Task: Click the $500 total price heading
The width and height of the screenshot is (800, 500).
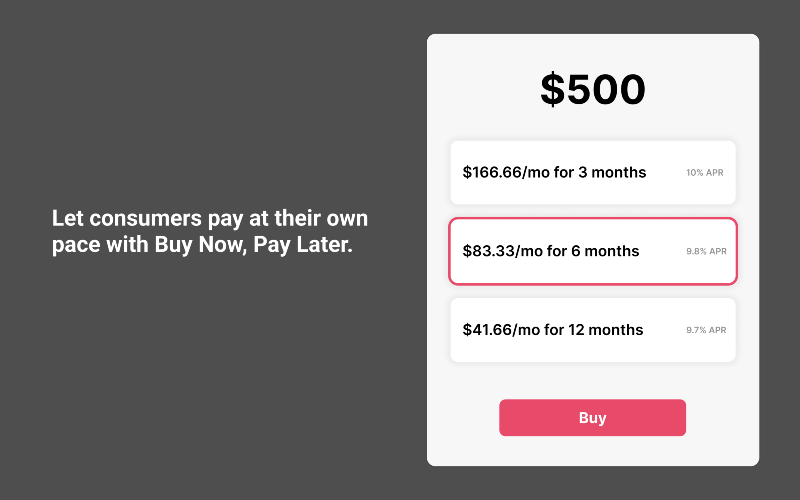Action: point(592,89)
